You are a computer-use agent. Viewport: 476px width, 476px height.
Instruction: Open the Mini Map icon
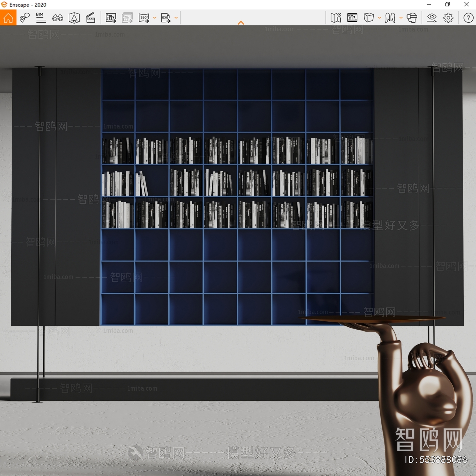point(336,18)
